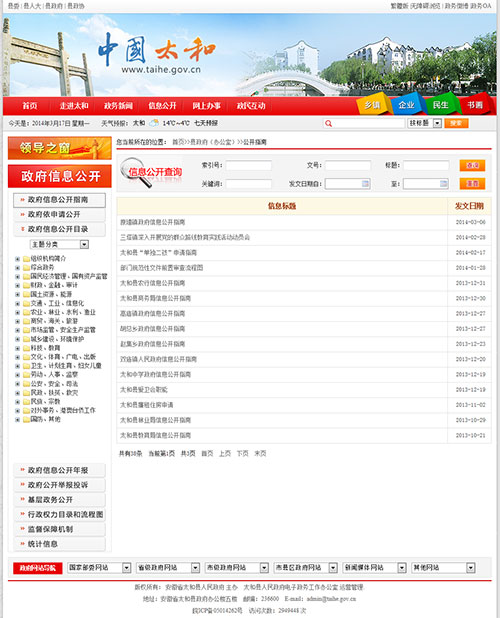
Task: Click the 政务OA link at the top right
Action: (481, 6)
